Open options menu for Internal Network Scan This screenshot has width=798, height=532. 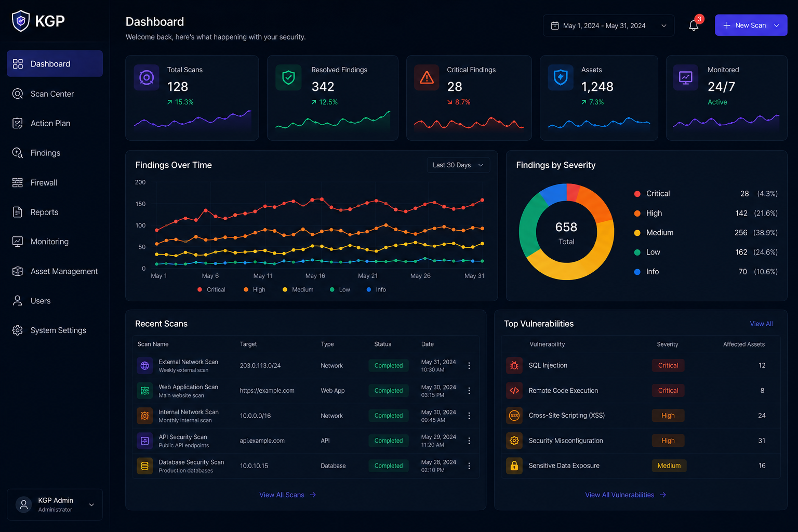469,416
